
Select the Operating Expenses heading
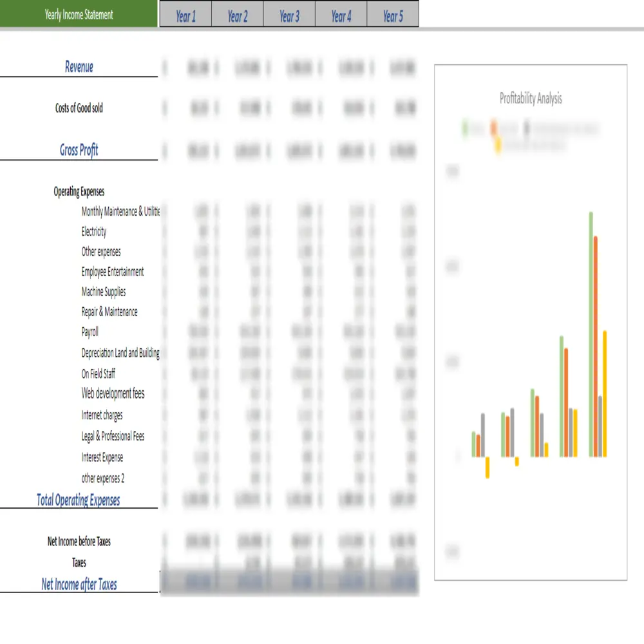point(79,191)
